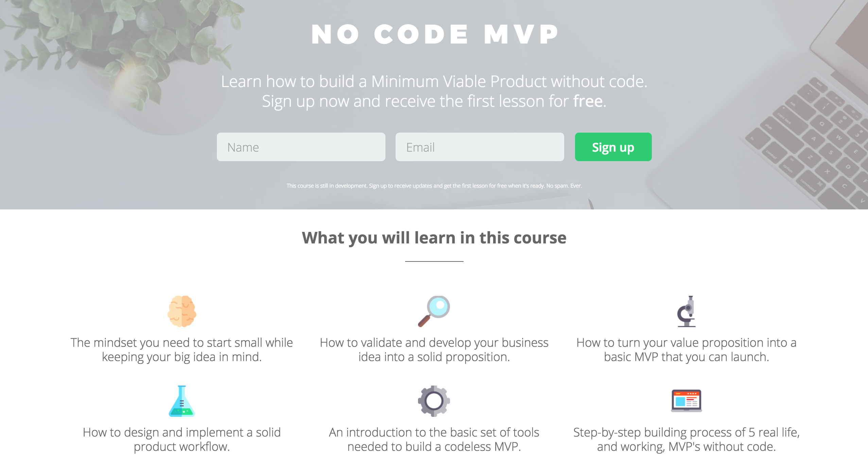Click the laboratory flask icon
Viewport: 868px width, 476px height.
[x=182, y=401]
